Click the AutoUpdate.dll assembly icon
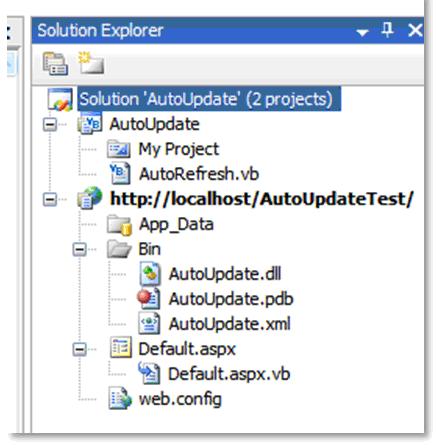436x448 pixels. pos(150,274)
